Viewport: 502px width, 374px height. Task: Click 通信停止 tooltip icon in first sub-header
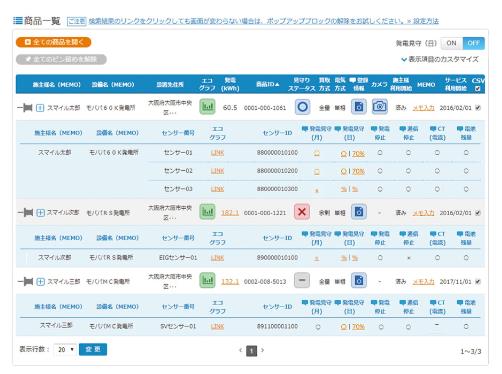[403, 129]
